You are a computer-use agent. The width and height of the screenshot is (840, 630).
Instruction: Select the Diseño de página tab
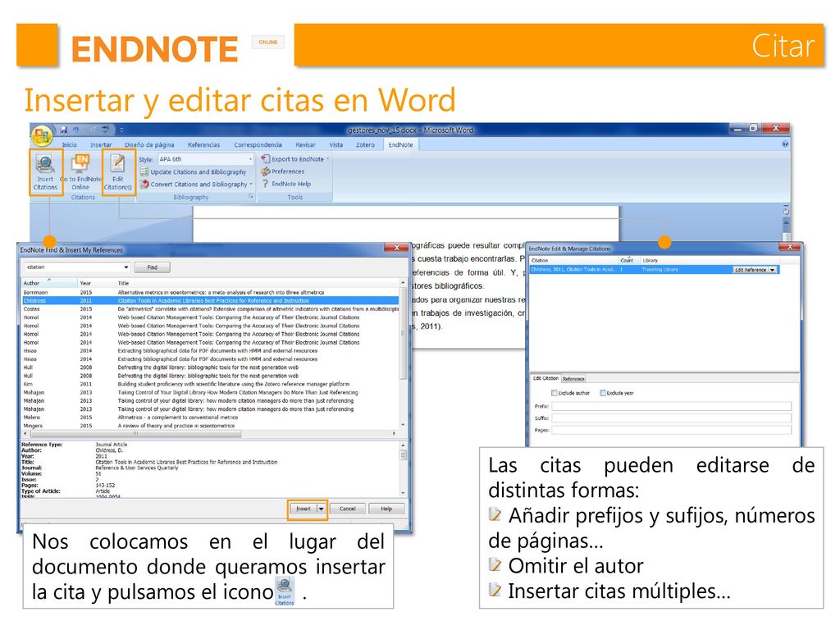(x=149, y=145)
